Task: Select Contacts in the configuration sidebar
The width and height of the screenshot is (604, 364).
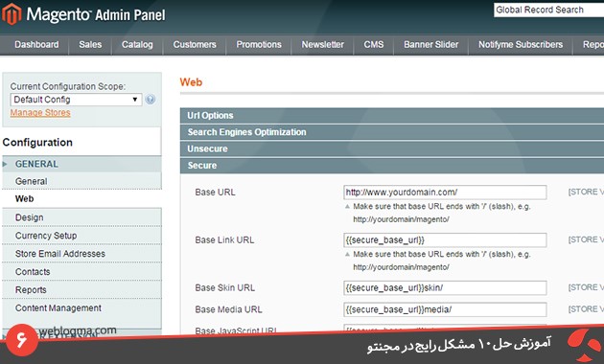Action: (81, 272)
